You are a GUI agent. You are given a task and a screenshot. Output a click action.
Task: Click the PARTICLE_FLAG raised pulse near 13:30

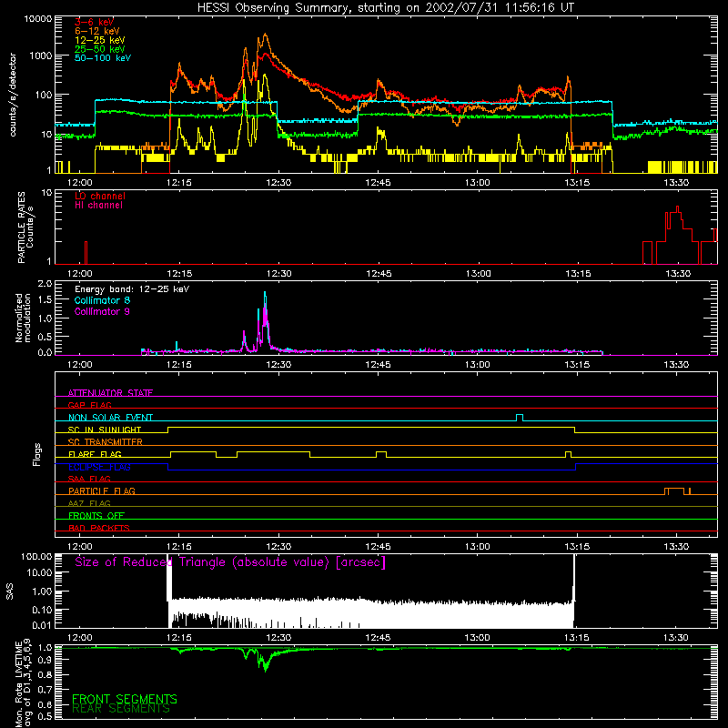pos(674,490)
